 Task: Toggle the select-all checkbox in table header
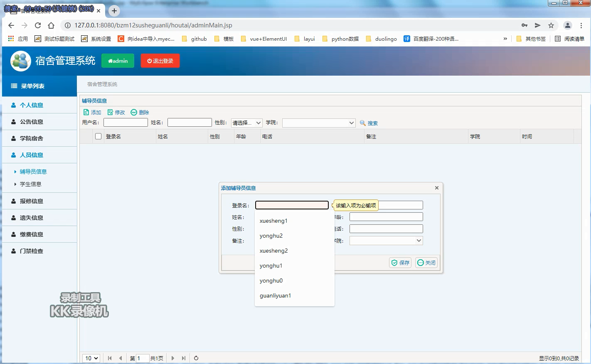[x=98, y=136]
